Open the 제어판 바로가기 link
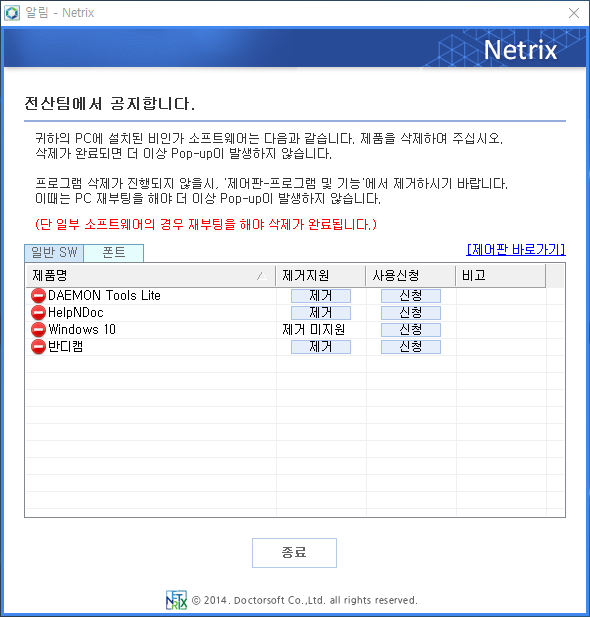Image resolution: width=590 pixels, height=617 pixels. (x=516, y=249)
